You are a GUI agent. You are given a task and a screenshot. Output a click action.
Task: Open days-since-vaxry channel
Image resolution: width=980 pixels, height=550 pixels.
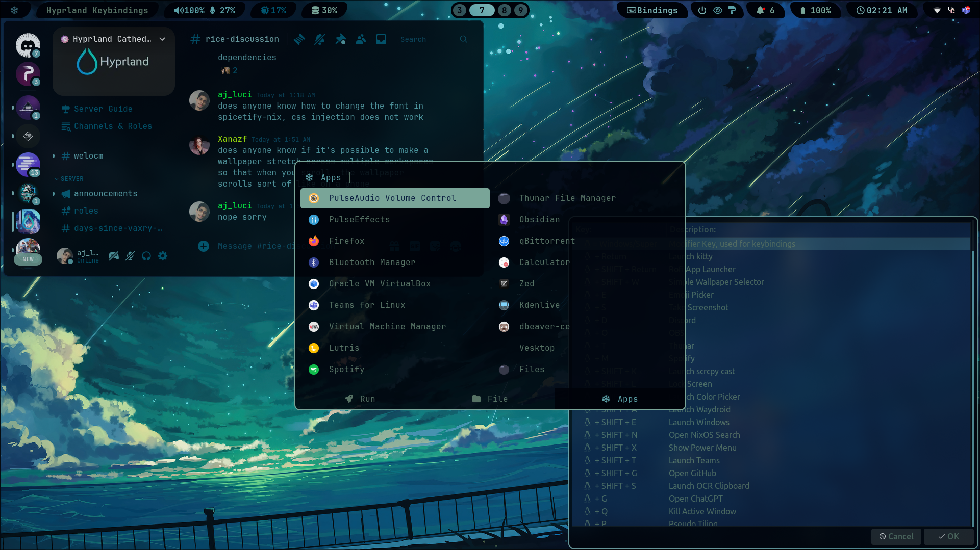[x=112, y=228]
